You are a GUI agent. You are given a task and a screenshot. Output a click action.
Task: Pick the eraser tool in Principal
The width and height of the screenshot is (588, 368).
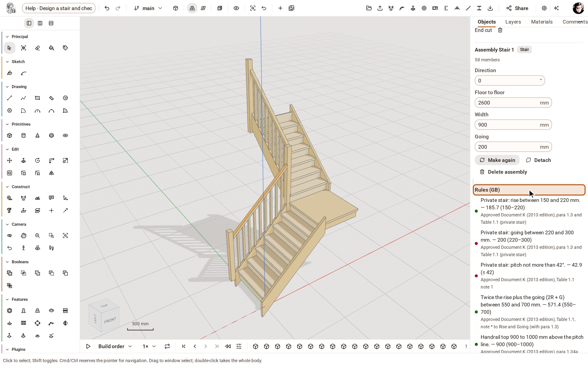(37, 48)
